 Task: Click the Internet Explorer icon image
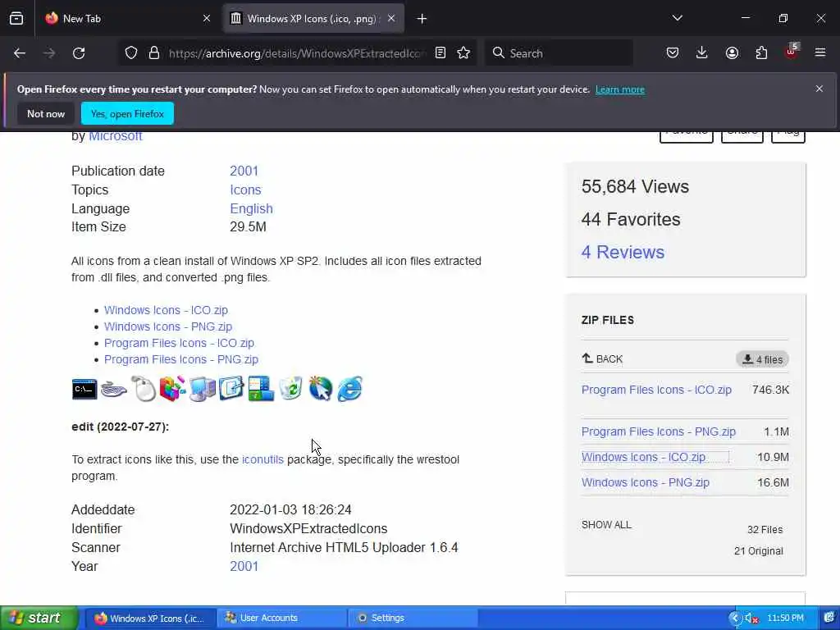click(x=349, y=389)
